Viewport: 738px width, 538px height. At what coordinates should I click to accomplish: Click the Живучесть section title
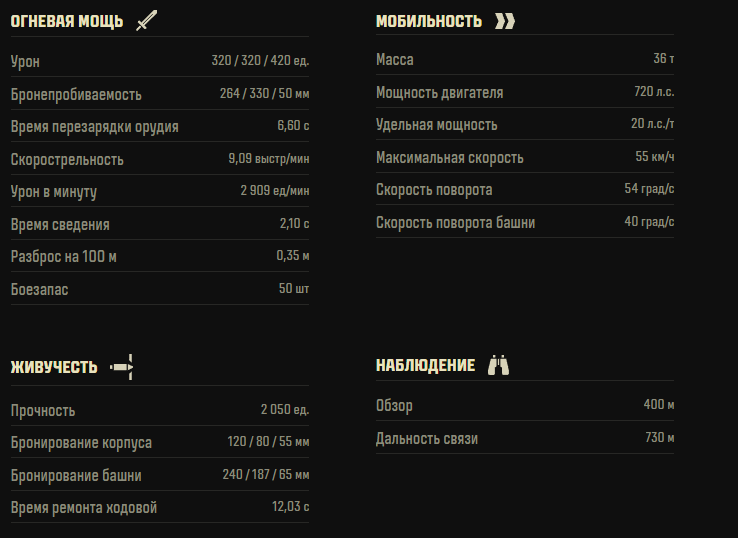coord(54,367)
